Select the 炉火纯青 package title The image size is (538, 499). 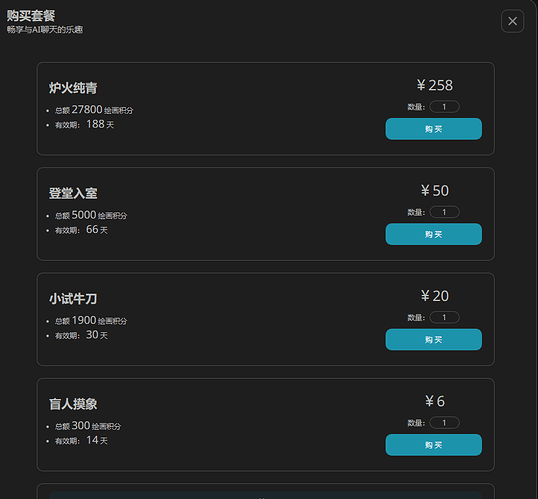pos(73,88)
